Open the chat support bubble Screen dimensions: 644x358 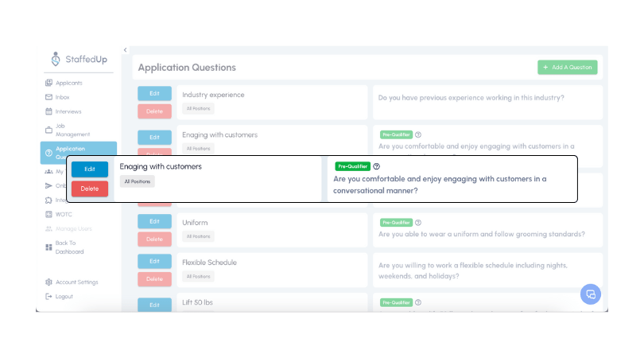[x=591, y=294]
